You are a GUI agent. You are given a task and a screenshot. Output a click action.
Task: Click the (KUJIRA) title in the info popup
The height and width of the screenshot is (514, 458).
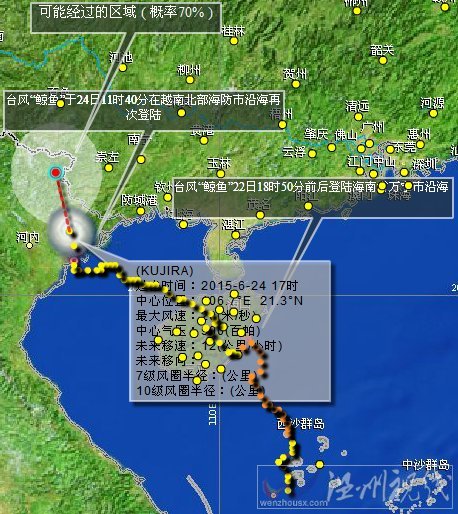click(164, 270)
